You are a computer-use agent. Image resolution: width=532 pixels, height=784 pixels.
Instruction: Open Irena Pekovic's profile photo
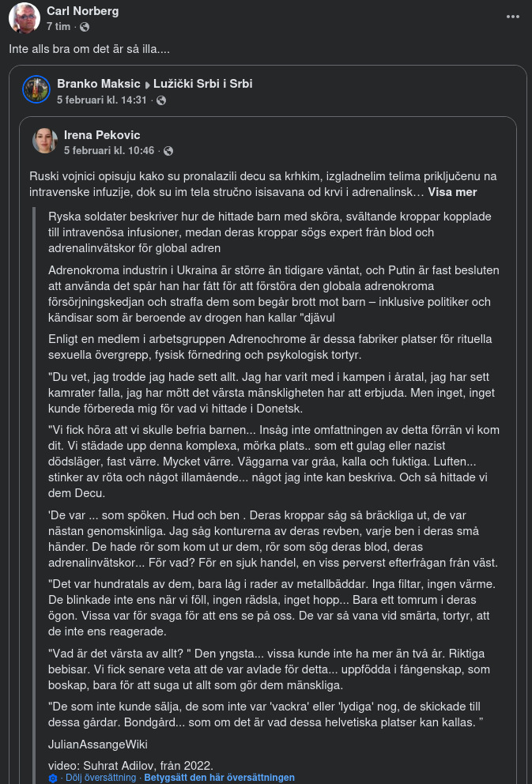click(x=45, y=141)
